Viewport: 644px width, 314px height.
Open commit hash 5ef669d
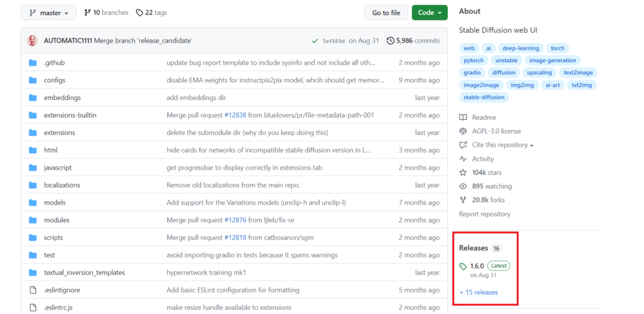tap(333, 41)
